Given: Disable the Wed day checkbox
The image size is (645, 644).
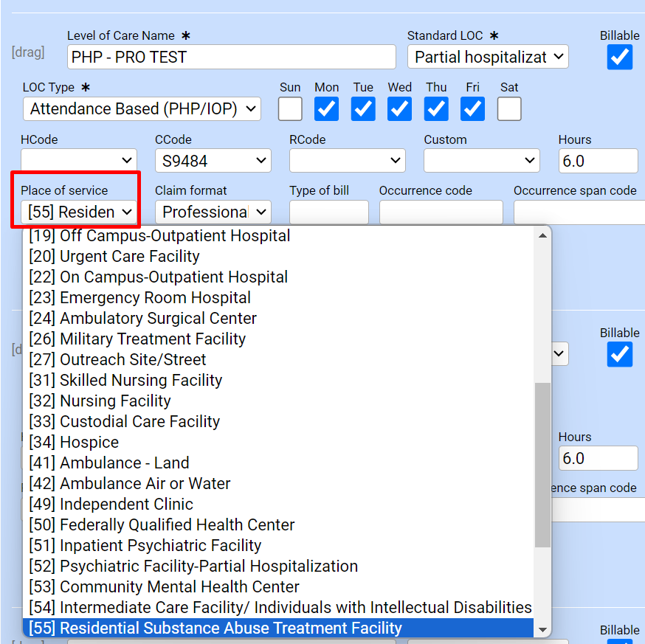Looking at the screenshot, I should [x=399, y=108].
